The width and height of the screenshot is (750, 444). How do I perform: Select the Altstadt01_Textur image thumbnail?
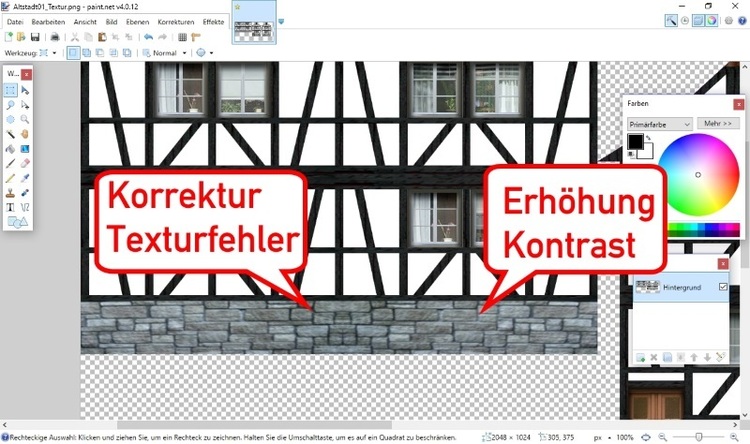tap(254, 22)
